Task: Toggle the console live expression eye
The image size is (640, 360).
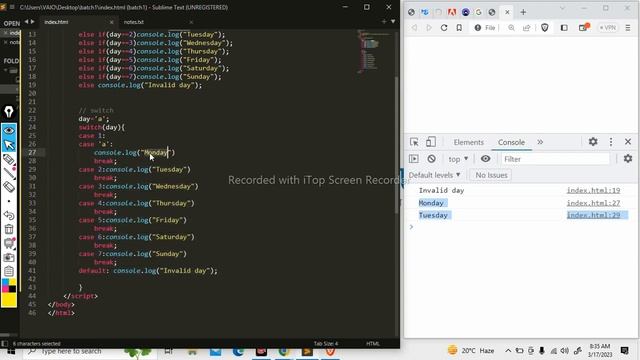Action: [485, 159]
